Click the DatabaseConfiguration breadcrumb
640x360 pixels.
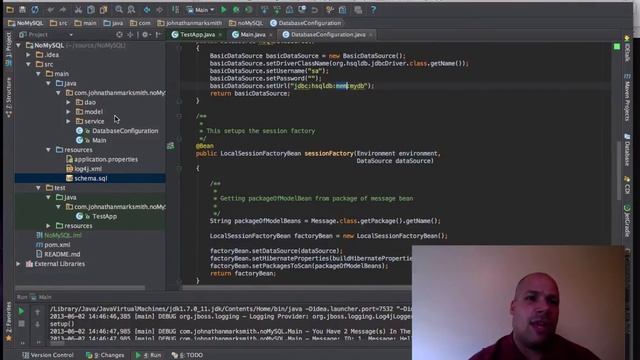click(x=306, y=23)
